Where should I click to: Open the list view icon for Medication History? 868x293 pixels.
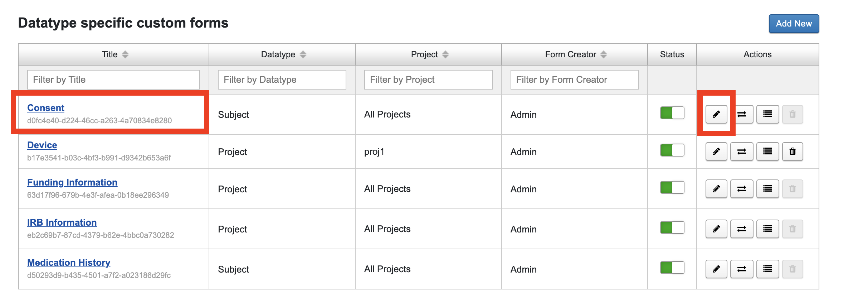[767, 269]
